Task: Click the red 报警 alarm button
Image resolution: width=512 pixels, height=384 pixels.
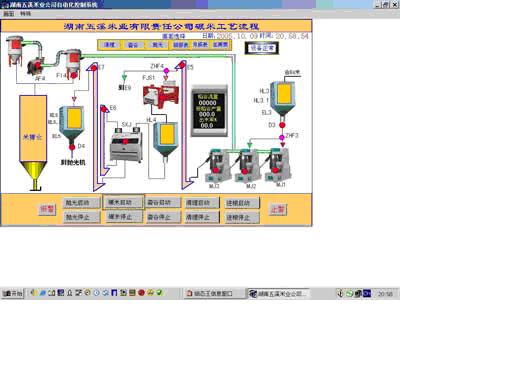Action: tap(47, 209)
